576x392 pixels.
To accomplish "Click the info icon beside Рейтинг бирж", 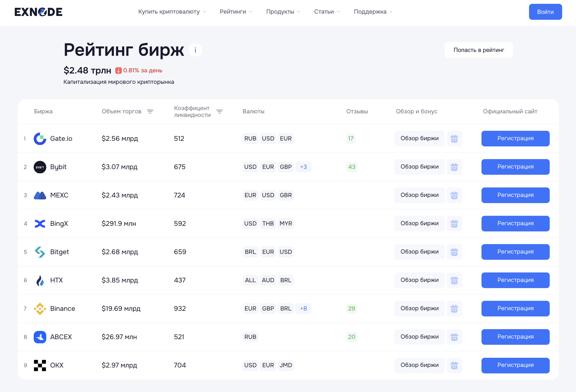I will coord(195,50).
